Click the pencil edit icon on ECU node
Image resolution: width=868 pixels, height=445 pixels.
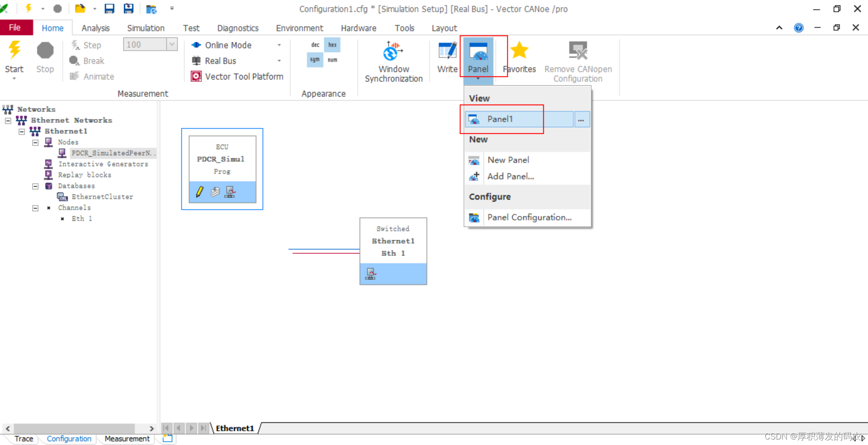199,192
